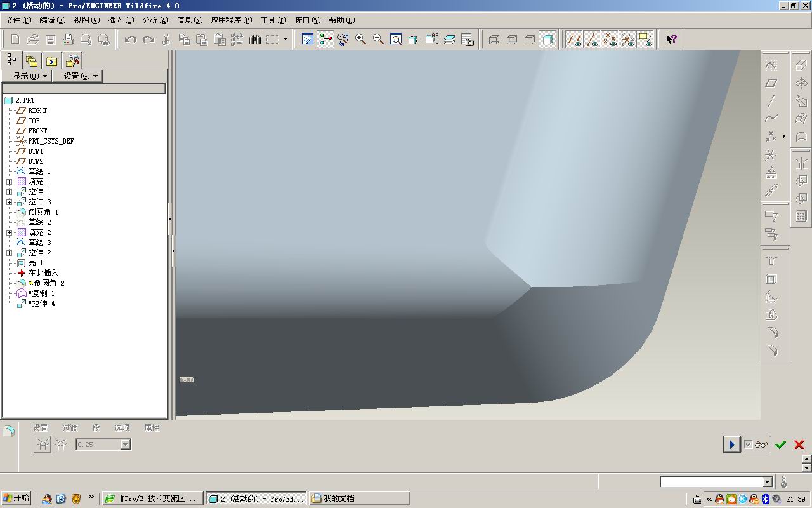The height and width of the screenshot is (508, 812).
Task: Open the 设置 dropdown button in tree panel
Action: (77, 76)
